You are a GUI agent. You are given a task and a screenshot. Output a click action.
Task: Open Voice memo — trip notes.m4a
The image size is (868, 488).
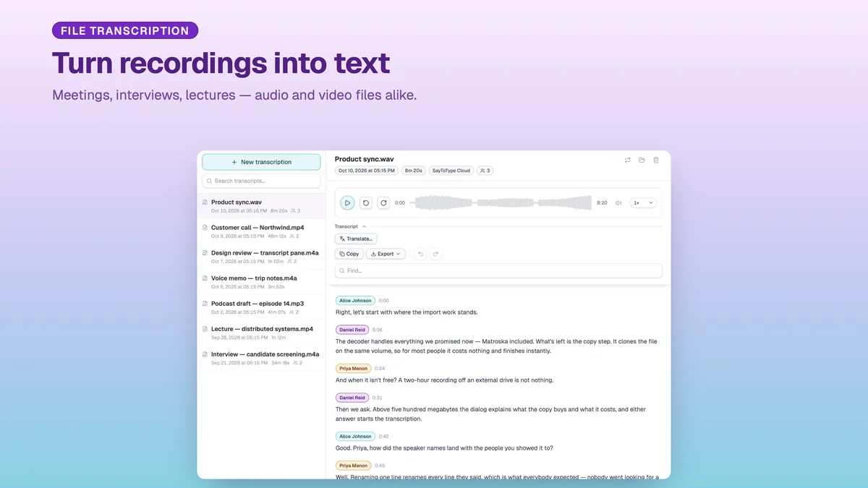[261, 282]
